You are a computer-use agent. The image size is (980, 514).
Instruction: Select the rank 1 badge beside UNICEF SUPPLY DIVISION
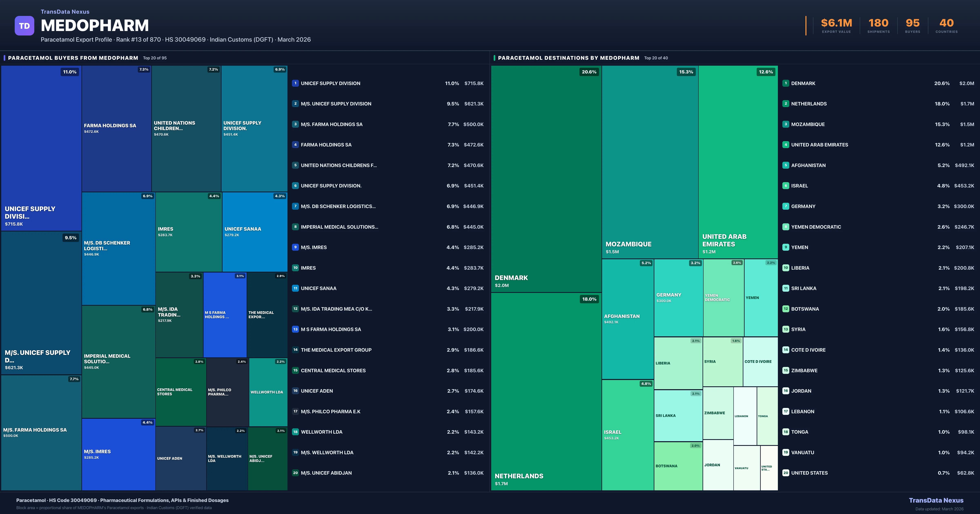tap(295, 83)
